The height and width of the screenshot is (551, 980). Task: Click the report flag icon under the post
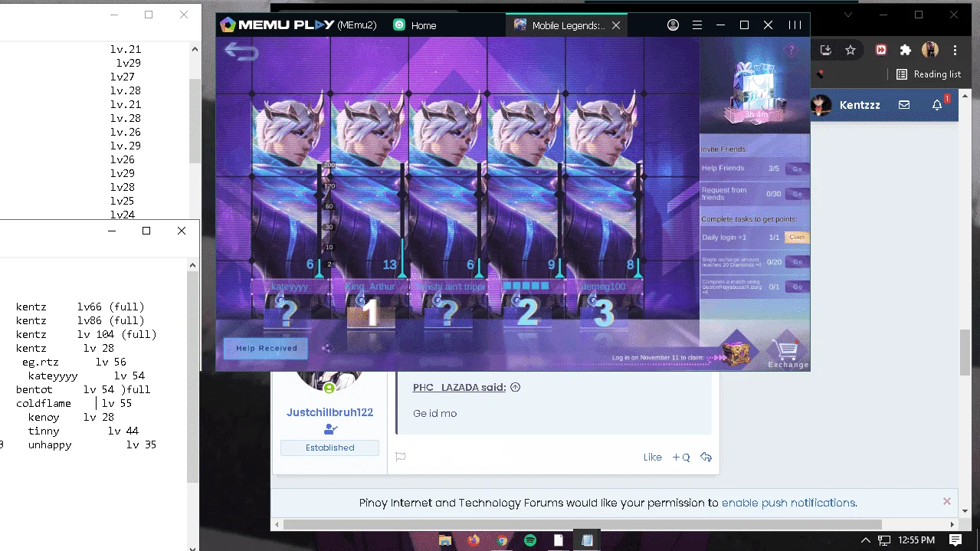400,457
